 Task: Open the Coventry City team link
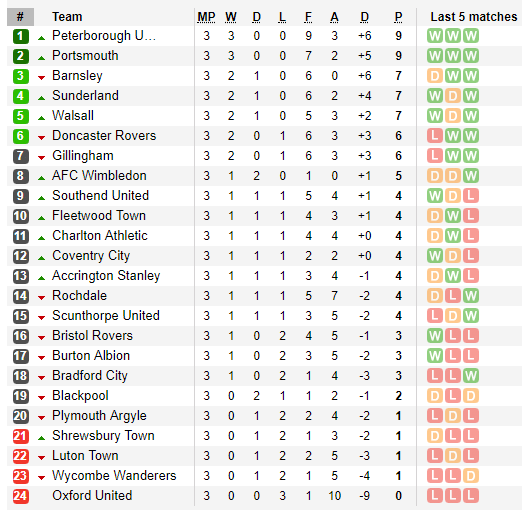(x=91, y=256)
